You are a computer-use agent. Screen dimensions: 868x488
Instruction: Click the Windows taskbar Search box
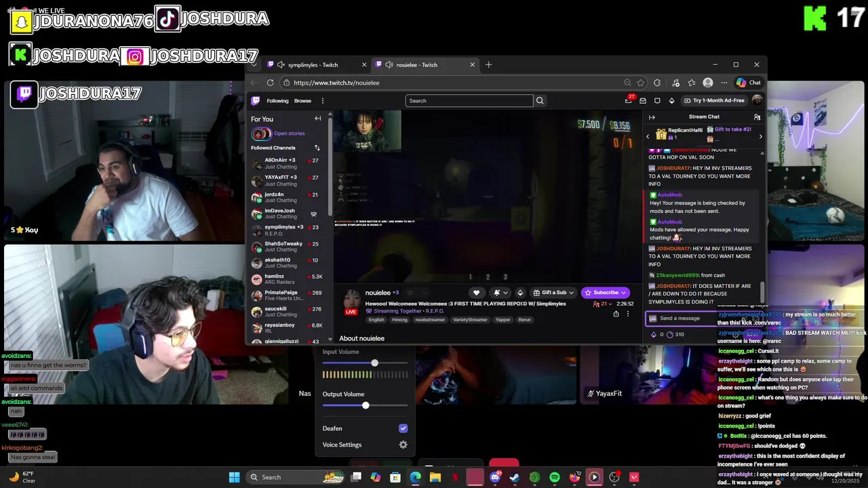tap(294, 477)
